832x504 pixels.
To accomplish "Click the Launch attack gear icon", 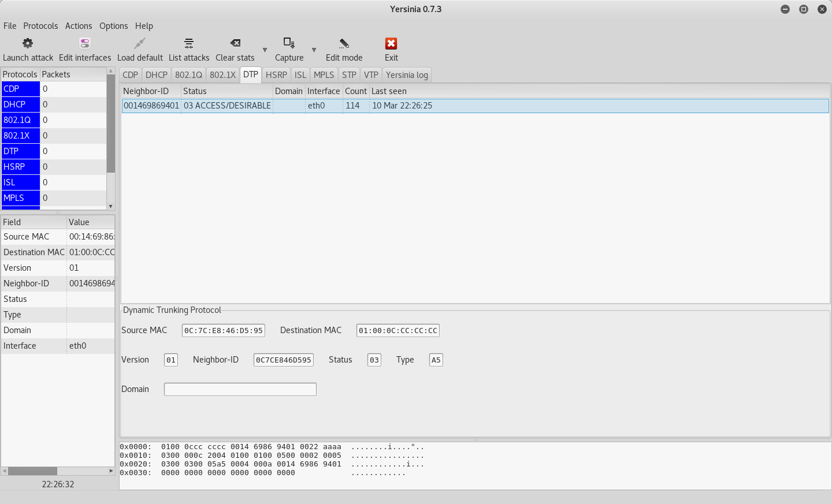I will 28,43.
